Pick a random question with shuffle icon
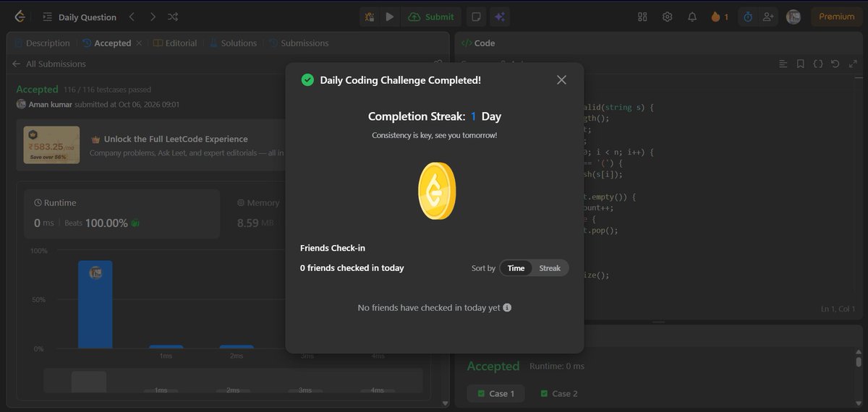This screenshot has height=412, width=868. [x=173, y=17]
